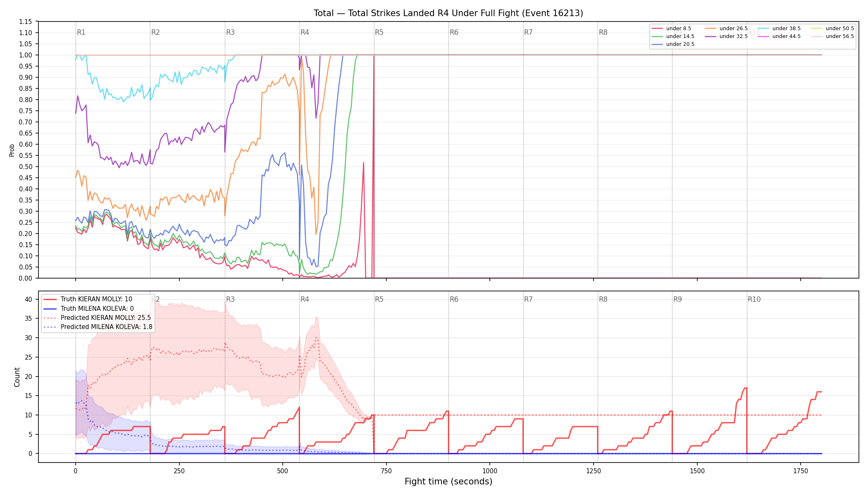Click the 35 tick on the Count axis
This screenshot has width=868, height=496.
tap(29, 319)
